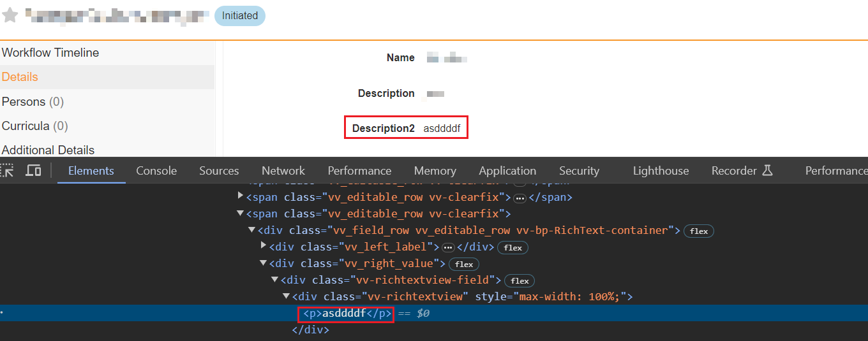Screen dimensions: 868x341
Task: Go to Persons (0) section
Action: 33,102
